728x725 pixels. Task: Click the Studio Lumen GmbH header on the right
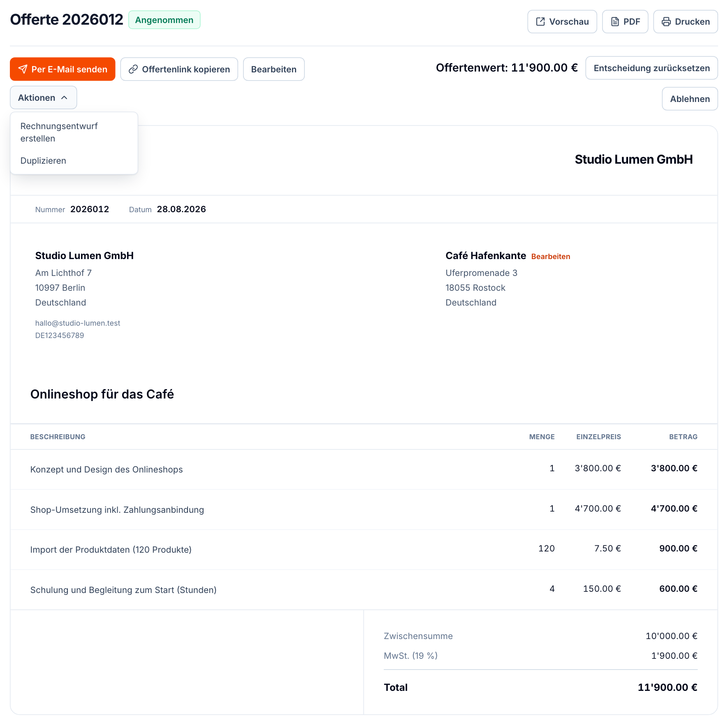point(634,160)
